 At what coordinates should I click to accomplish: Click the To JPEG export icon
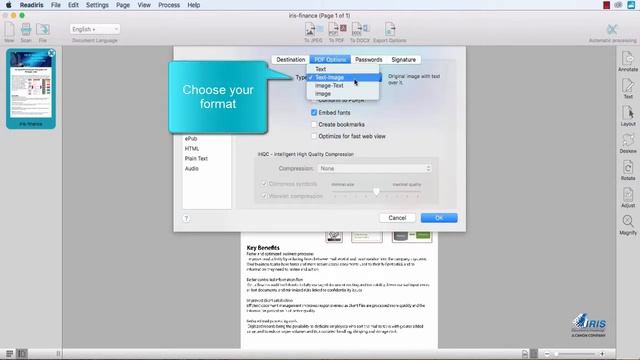pyautogui.click(x=313, y=30)
